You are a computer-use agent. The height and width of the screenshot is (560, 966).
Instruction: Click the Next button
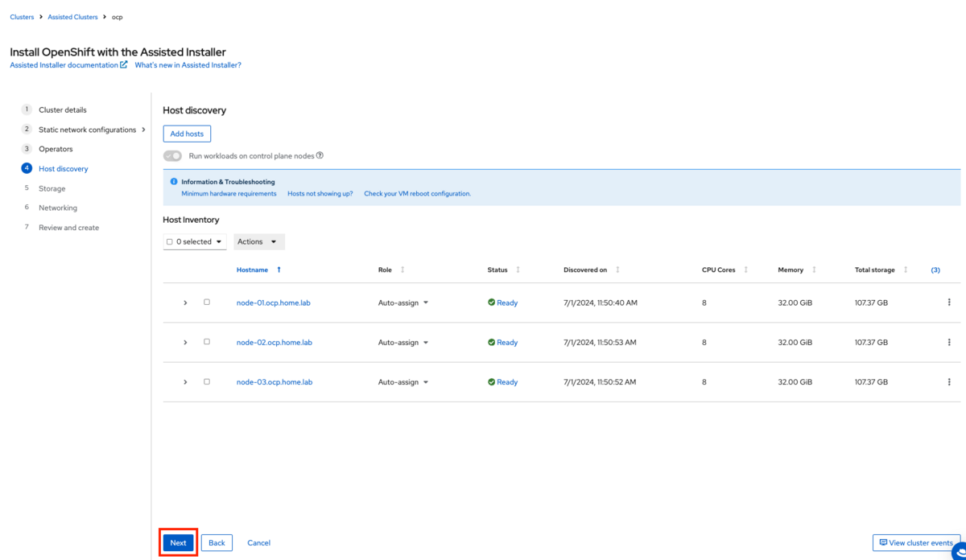178,543
